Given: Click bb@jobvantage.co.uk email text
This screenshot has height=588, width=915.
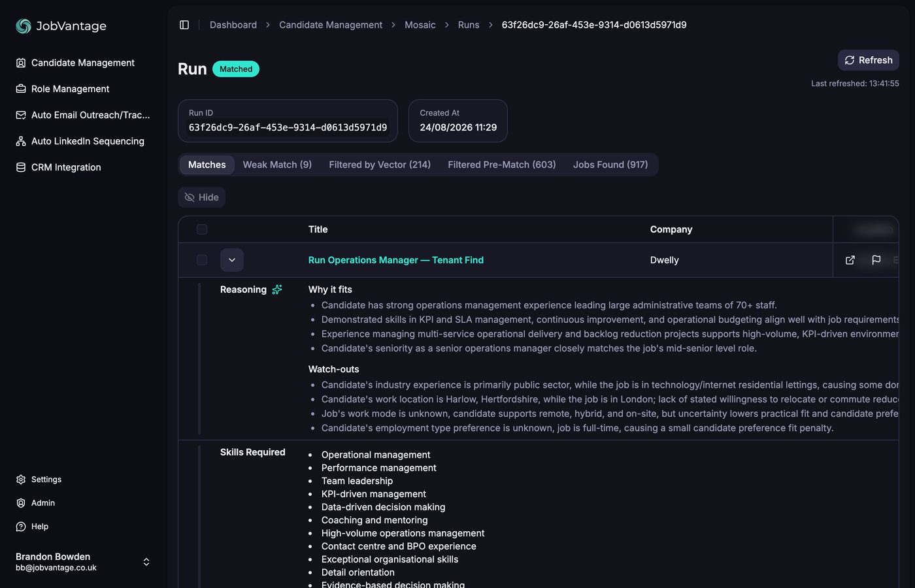Looking at the screenshot, I should (56, 568).
